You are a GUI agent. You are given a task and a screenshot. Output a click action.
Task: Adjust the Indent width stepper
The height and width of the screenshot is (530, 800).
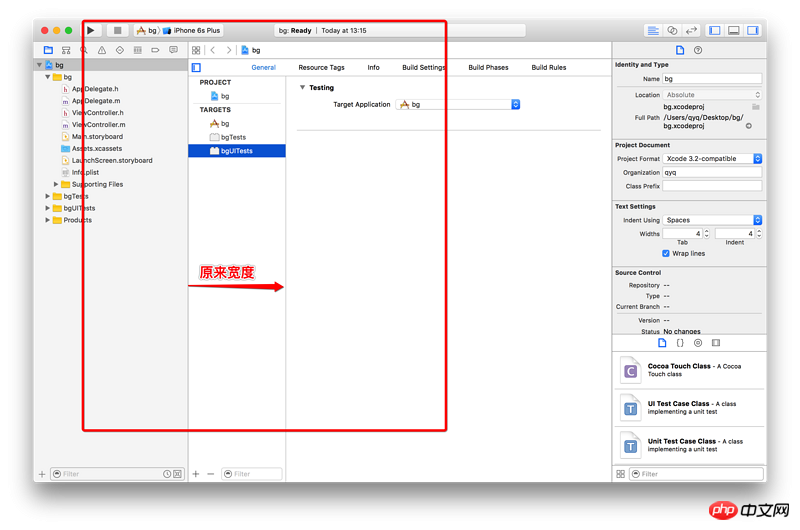point(759,234)
